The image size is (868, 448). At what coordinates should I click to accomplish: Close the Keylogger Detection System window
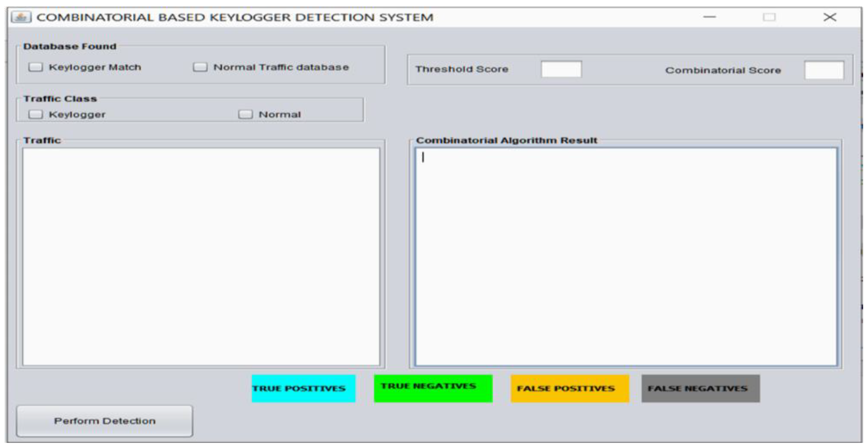(x=830, y=17)
